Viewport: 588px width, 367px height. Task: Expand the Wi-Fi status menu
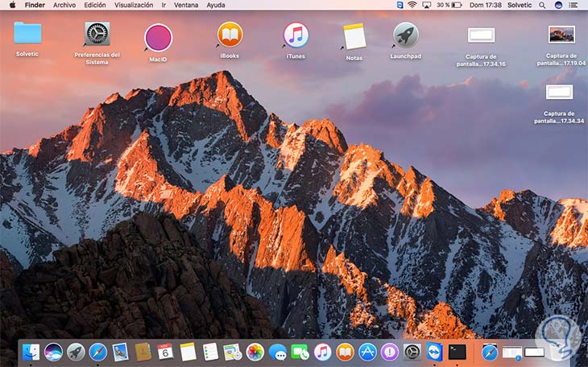[412, 5]
